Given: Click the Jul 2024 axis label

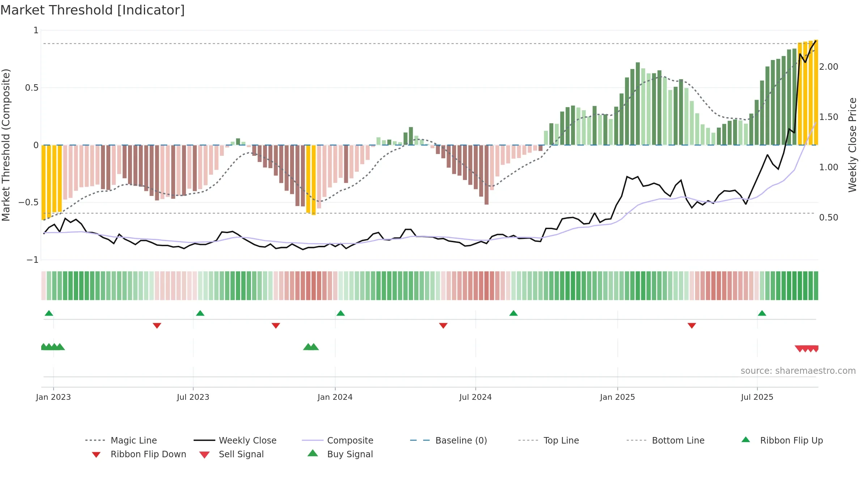Looking at the screenshot, I should click(x=475, y=397).
